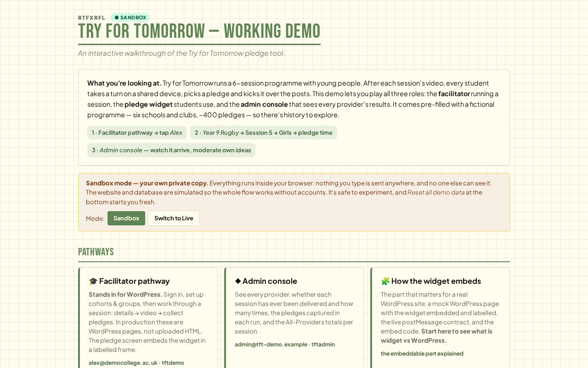The width and height of the screenshot is (588, 368).
Task: Open the Facilitator pathway card title
Action: point(134,281)
